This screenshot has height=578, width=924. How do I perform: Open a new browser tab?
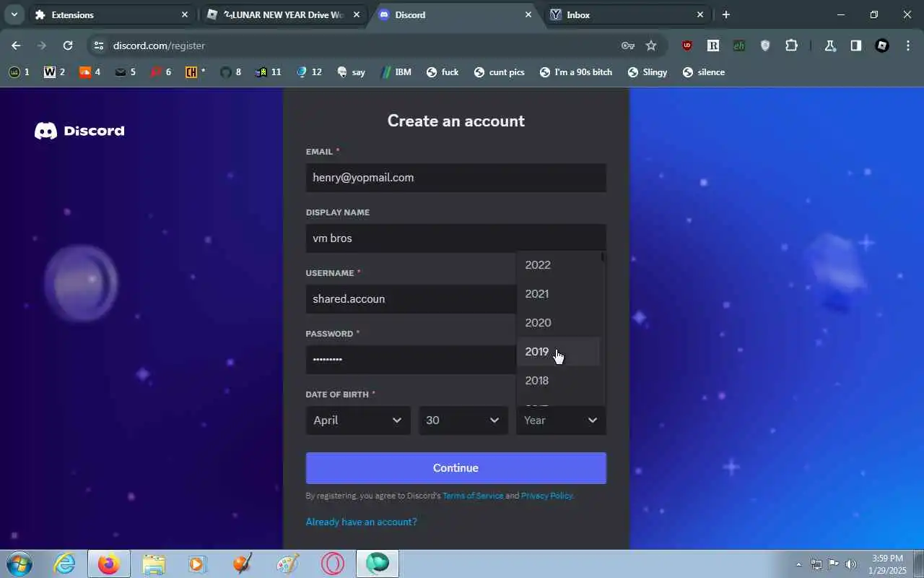(726, 14)
